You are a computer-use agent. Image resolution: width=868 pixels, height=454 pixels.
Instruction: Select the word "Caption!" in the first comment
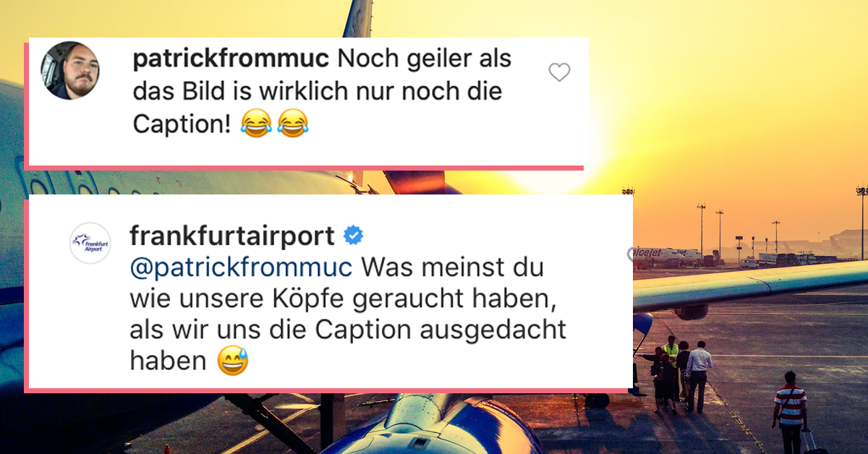pos(182,125)
